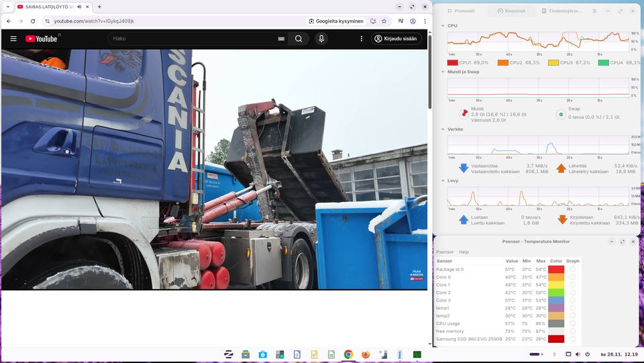This screenshot has width=644, height=363.
Task: Open Help menu in Psensor window
Action: [464, 252]
